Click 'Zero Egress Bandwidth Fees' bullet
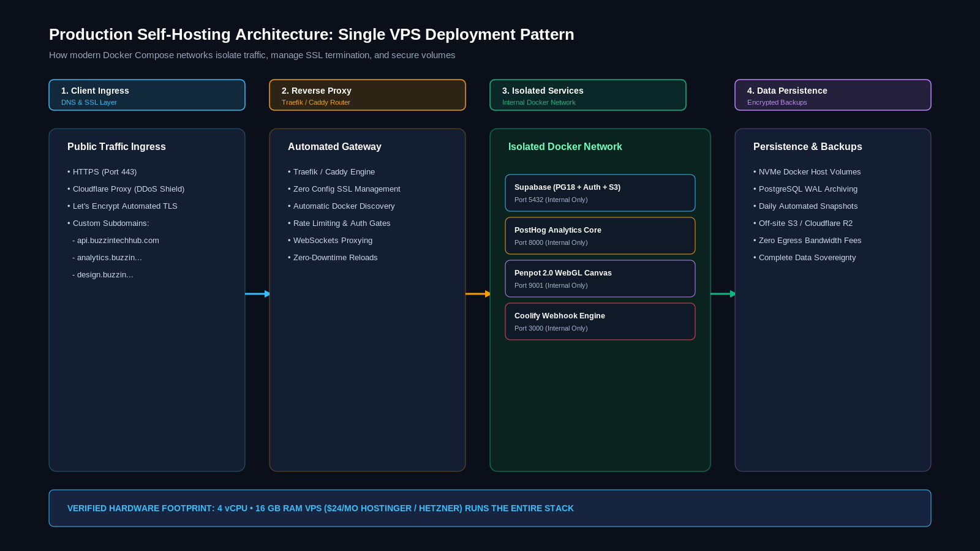980x551 pixels. tap(807, 241)
